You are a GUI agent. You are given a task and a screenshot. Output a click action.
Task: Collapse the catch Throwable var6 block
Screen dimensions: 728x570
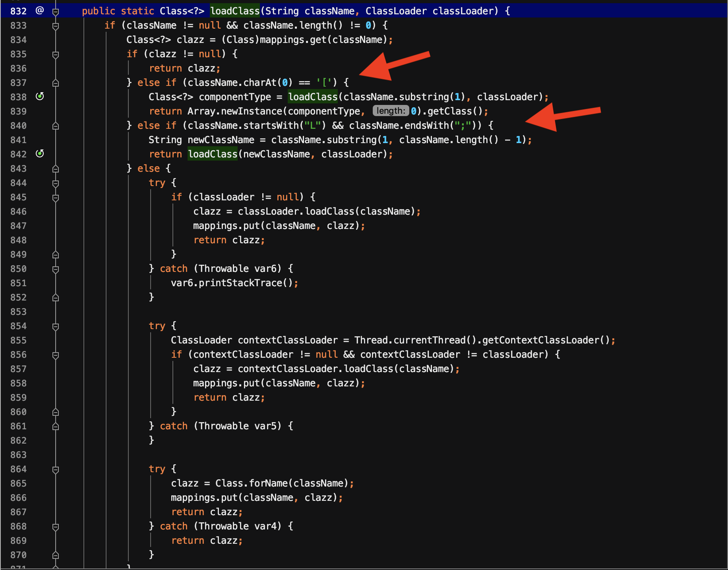[56, 269]
